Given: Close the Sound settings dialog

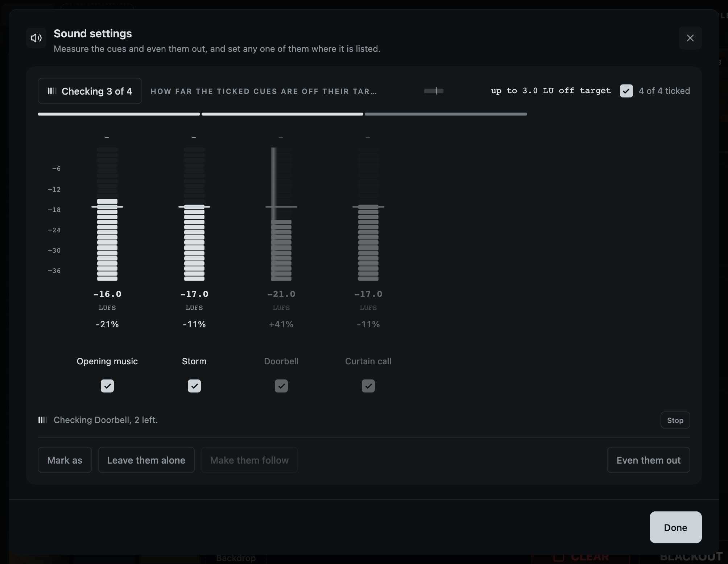Looking at the screenshot, I should point(690,38).
